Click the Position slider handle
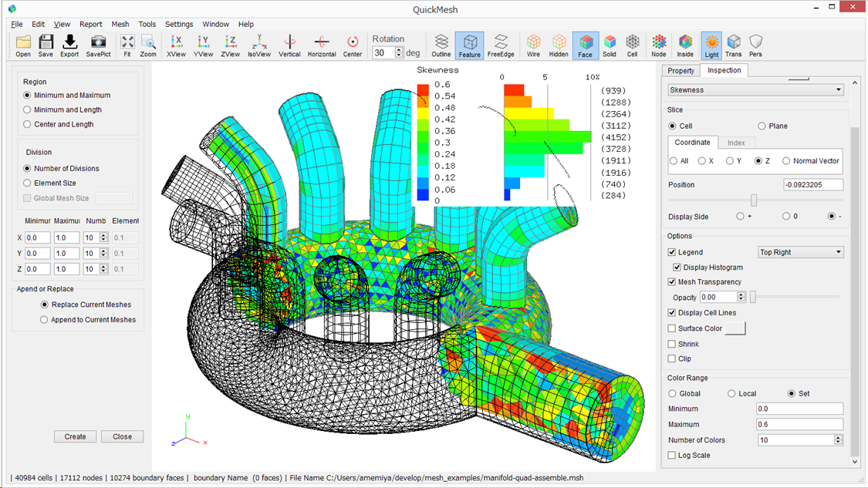 point(753,200)
